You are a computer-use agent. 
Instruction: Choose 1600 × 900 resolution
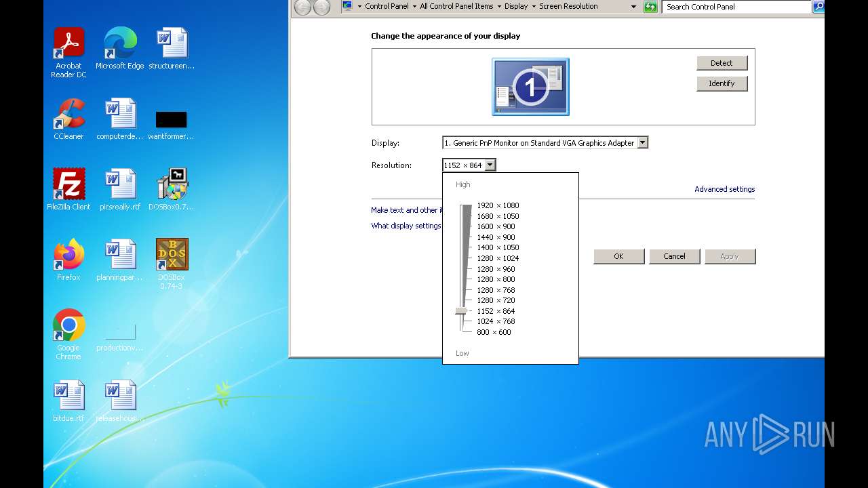496,226
